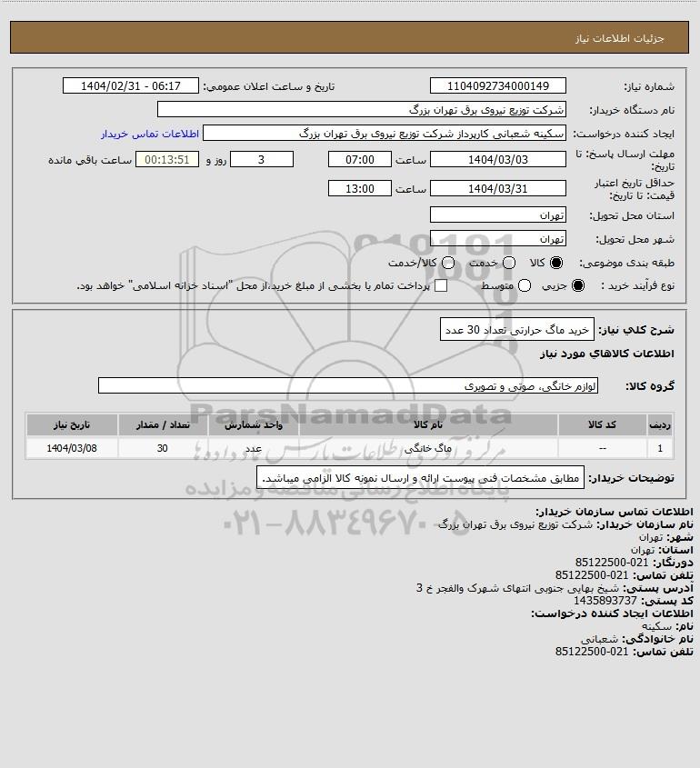Click the announcement date field 1404/02/31 - 06:17
This screenshot has width=700, height=768.
[131, 85]
